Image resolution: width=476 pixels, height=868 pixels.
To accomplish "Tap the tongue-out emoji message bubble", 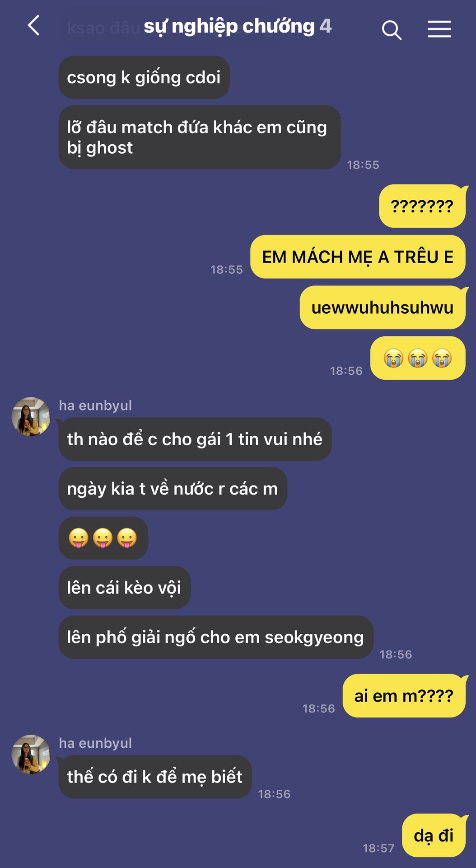I will pos(103,538).
